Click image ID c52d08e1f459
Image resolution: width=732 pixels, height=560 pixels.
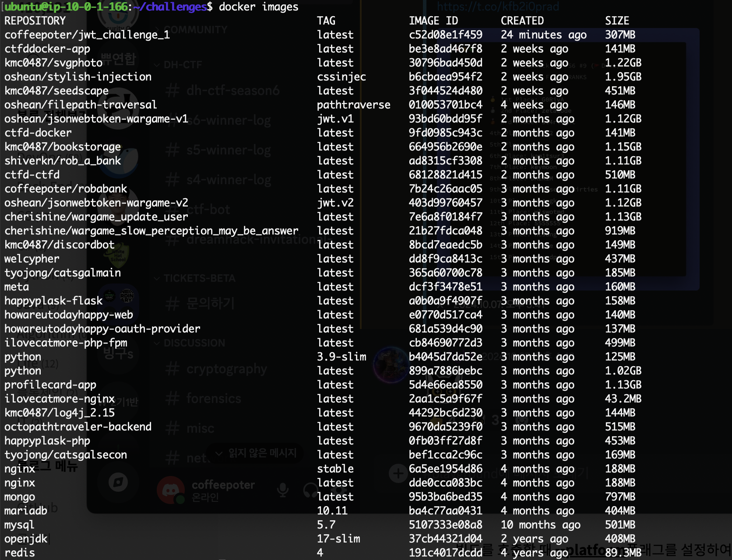(x=446, y=35)
